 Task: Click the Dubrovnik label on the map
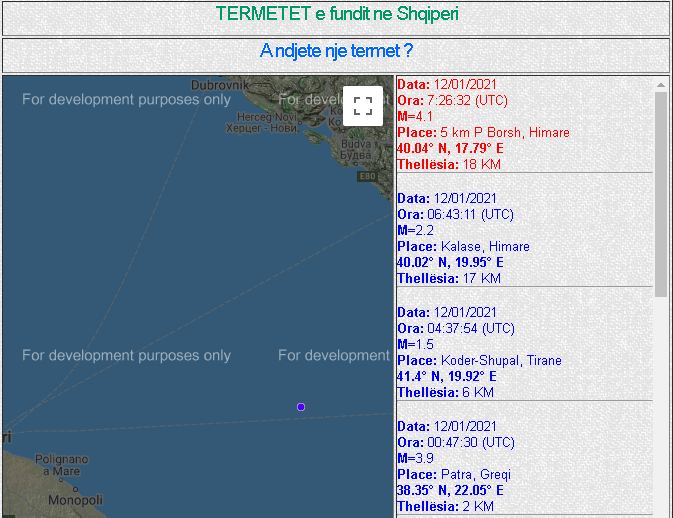220,85
